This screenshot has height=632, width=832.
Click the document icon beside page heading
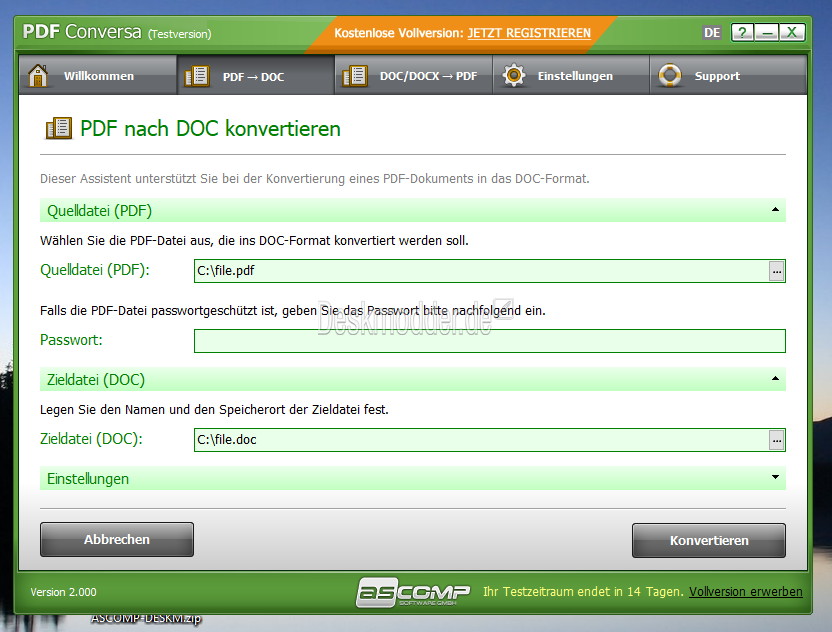pos(58,128)
